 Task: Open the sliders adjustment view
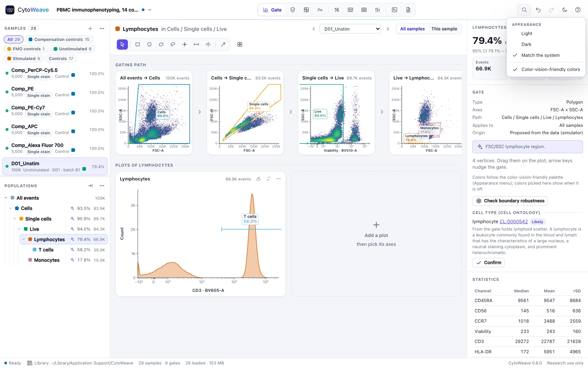tap(378, 10)
